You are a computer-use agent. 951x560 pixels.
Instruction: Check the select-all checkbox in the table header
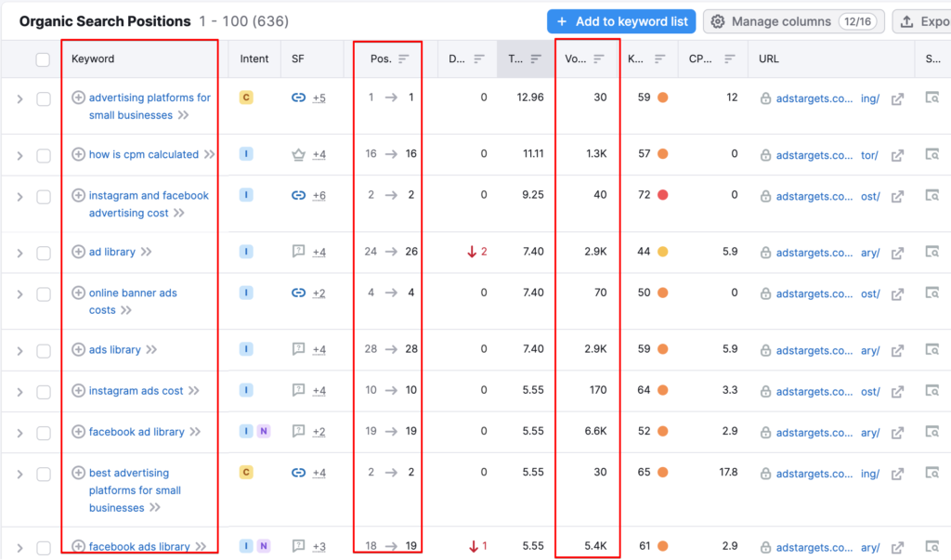(41, 59)
